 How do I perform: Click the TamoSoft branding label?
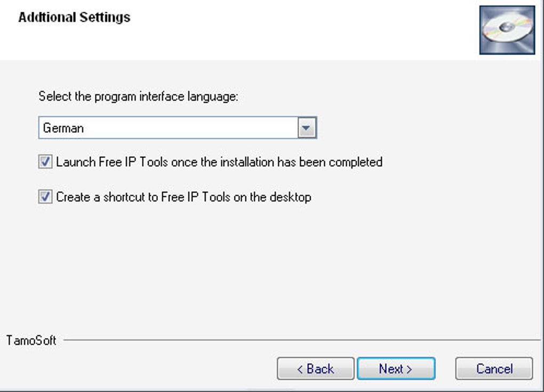point(31,340)
